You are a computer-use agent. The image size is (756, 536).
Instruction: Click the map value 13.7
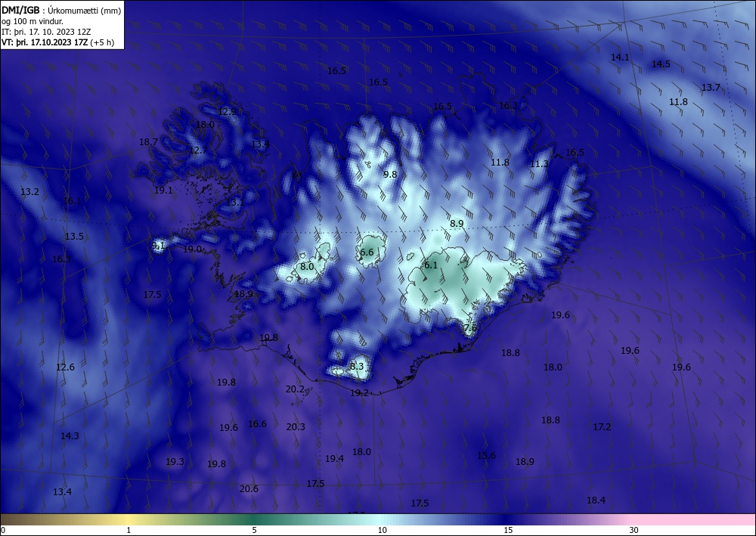(711, 87)
